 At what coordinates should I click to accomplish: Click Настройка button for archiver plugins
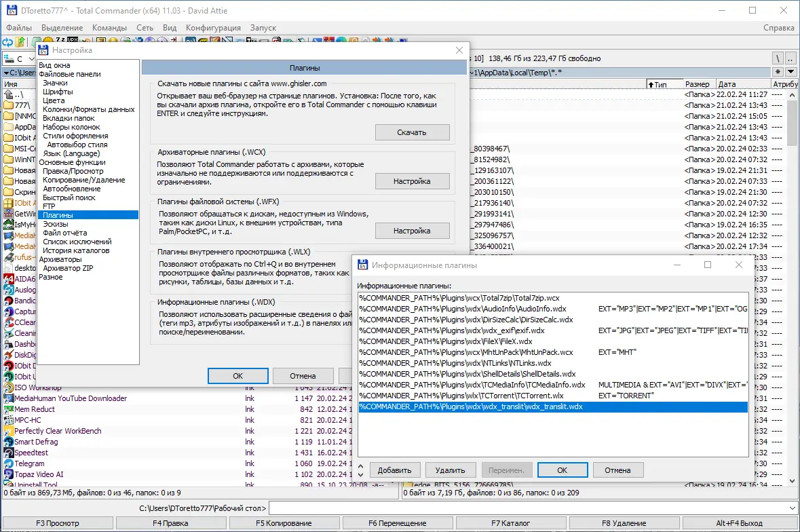(413, 181)
